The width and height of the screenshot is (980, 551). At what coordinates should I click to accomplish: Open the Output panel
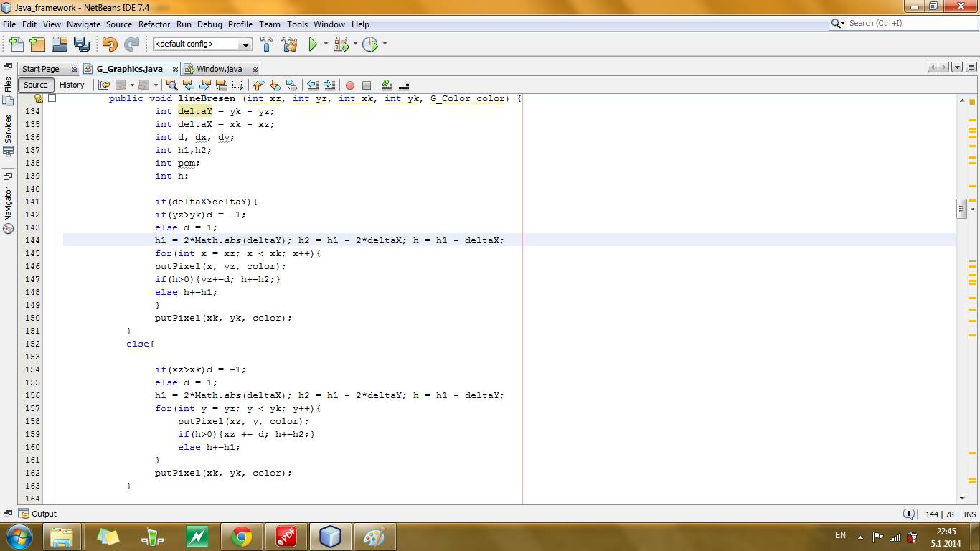(x=38, y=514)
